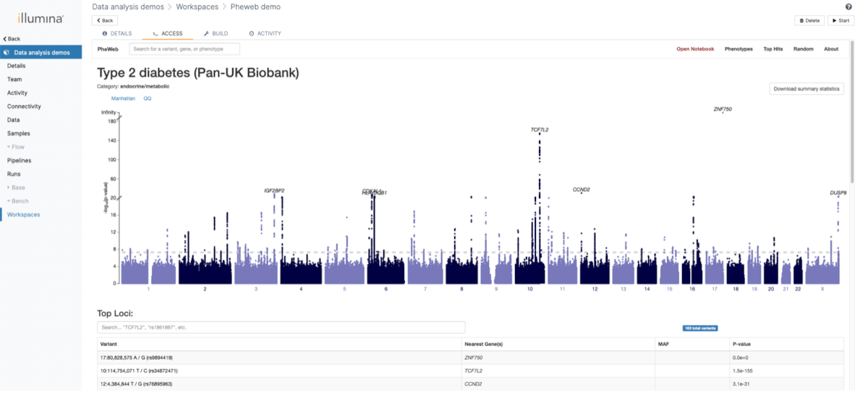868x393 pixels.
Task: Click the Back button under the breadcrumb
Action: [x=105, y=20]
